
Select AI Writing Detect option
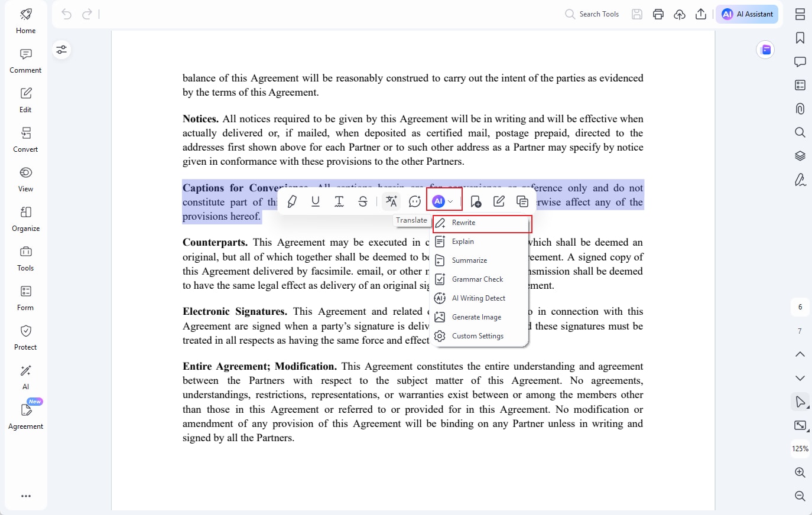point(479,298)
